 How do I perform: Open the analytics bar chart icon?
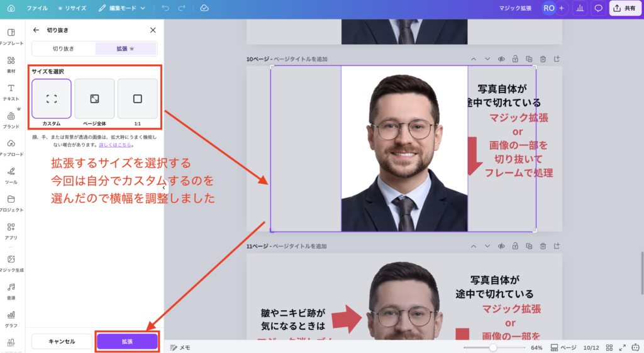(579, 8)
